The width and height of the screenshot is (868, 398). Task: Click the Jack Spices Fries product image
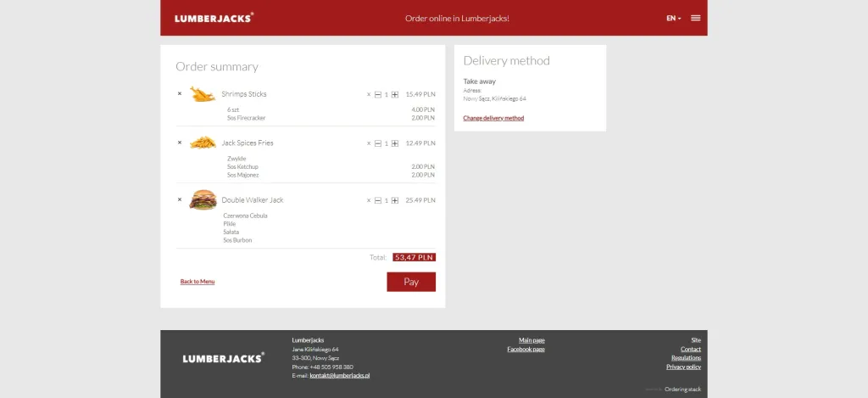[x=203, y=143]
